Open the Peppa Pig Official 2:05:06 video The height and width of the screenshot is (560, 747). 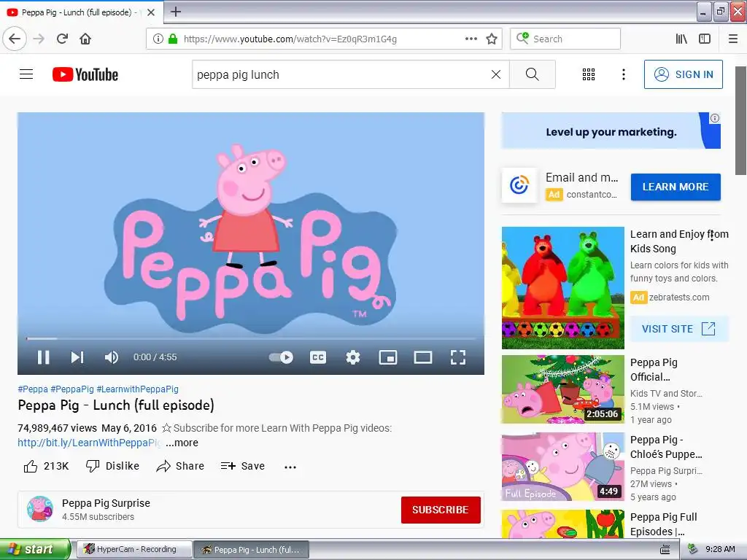tap(562, 389)
